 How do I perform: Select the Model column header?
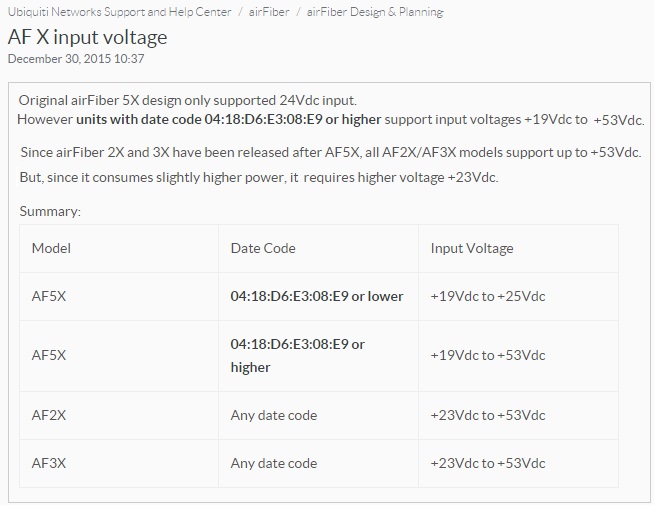(51, 248)
